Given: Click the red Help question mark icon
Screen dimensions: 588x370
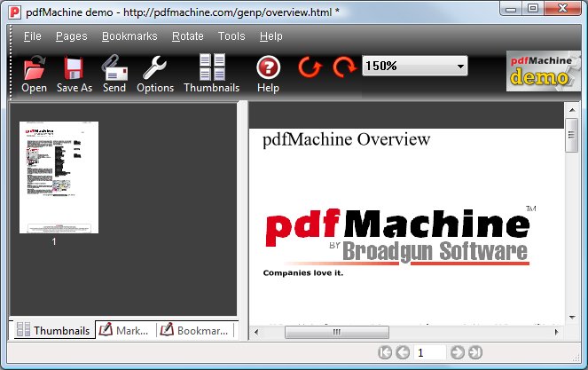Looking at the screenshot, I should coord(268,69).
